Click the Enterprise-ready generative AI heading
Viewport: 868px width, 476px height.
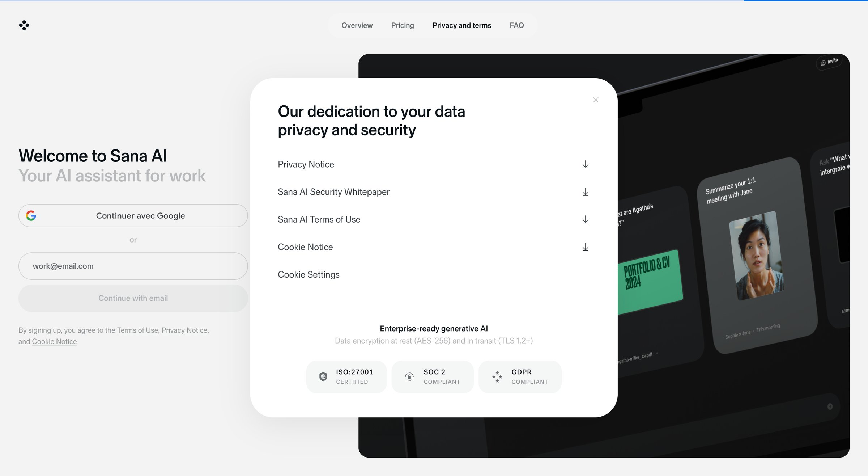[434, 329]
